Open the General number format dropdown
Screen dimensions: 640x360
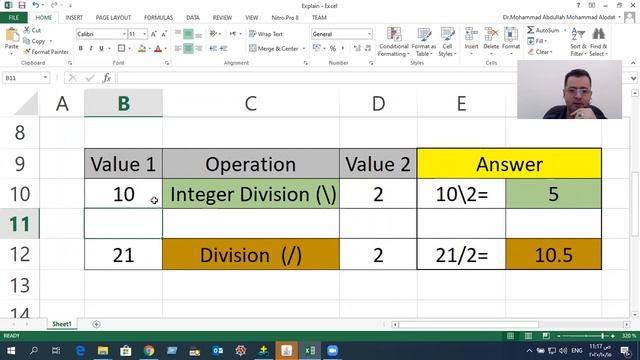pos(369,34)
